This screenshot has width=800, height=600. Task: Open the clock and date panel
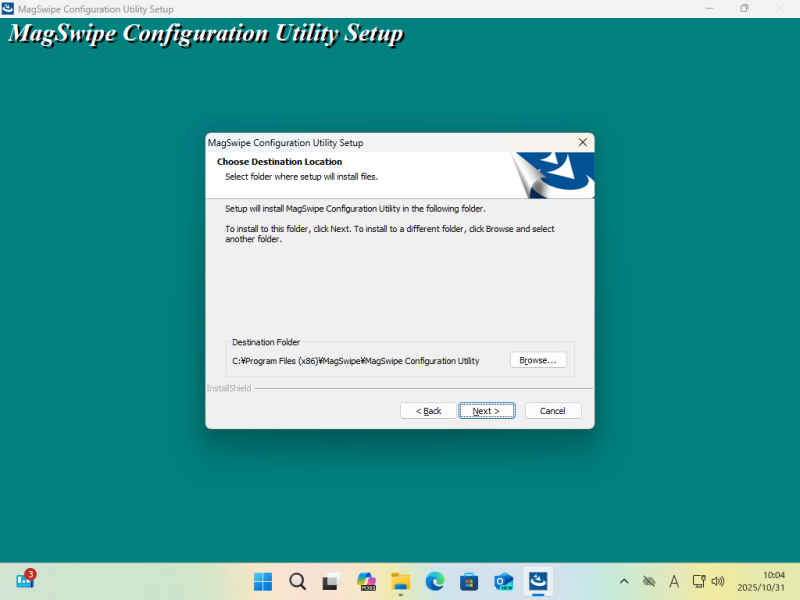(x=762, y=581)
